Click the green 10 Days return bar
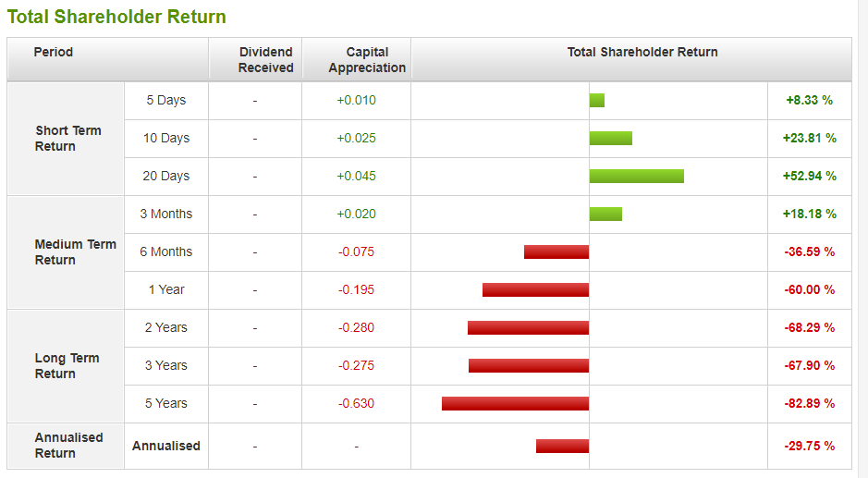The image size is (868, 478). pyautogui.click(x=611, y=138)
